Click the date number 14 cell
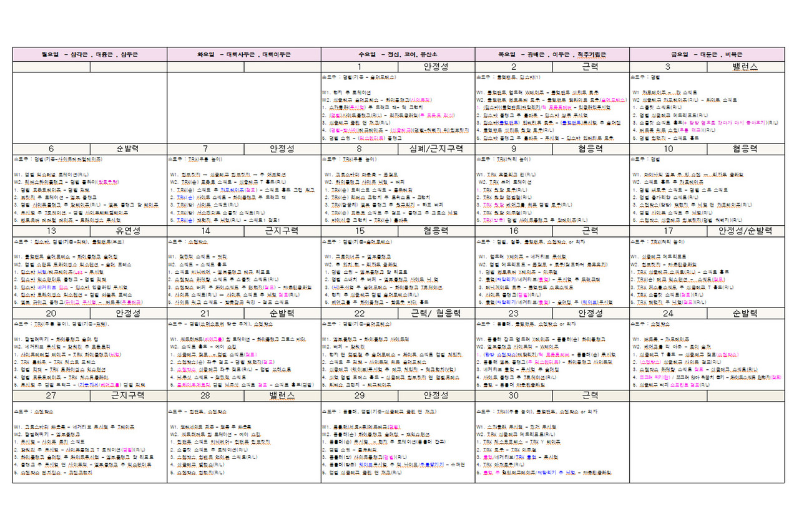Image resolution: width=799 pixels, height=532 pixels. pyautogui.click(x=205, y=231)
